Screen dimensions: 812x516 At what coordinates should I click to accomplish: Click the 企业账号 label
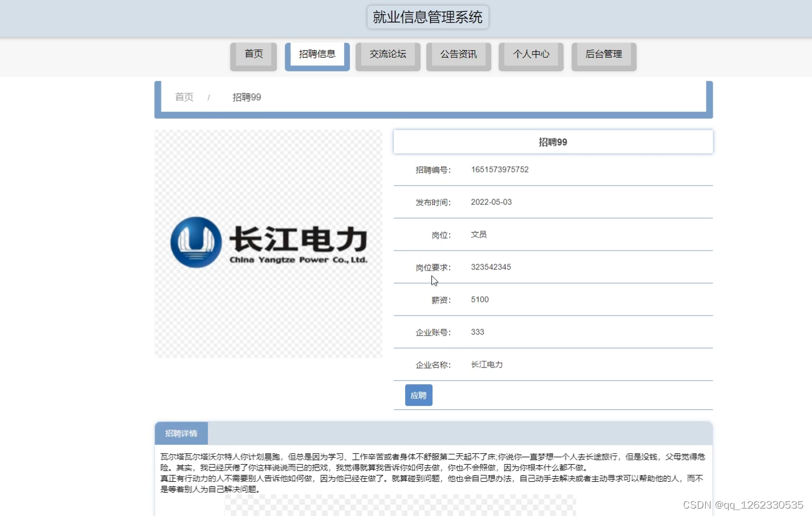click(433, 333)
